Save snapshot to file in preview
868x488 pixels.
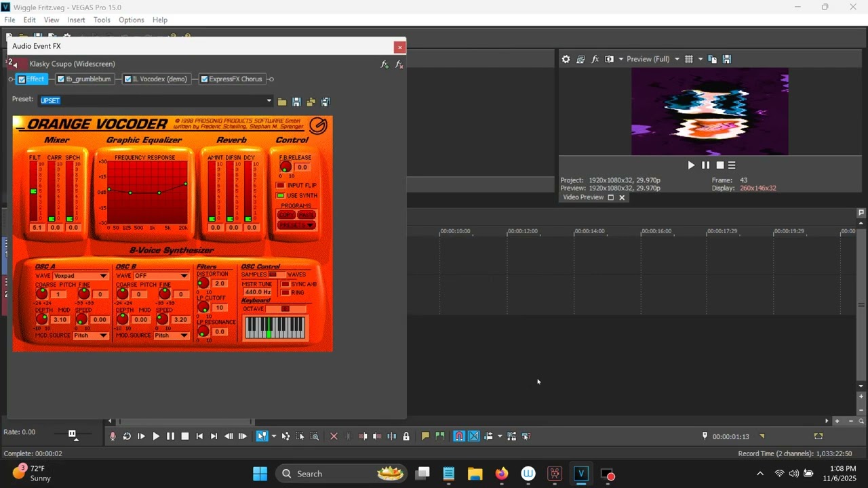click(727, 59)
